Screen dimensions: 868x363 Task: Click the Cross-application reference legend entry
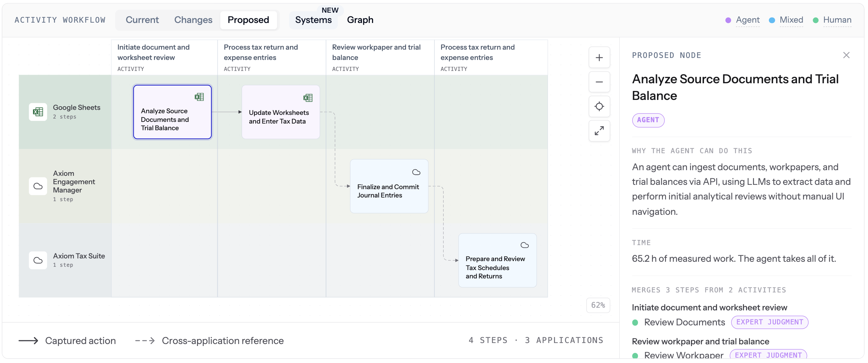pyautogui.click(x=209, y=341)
